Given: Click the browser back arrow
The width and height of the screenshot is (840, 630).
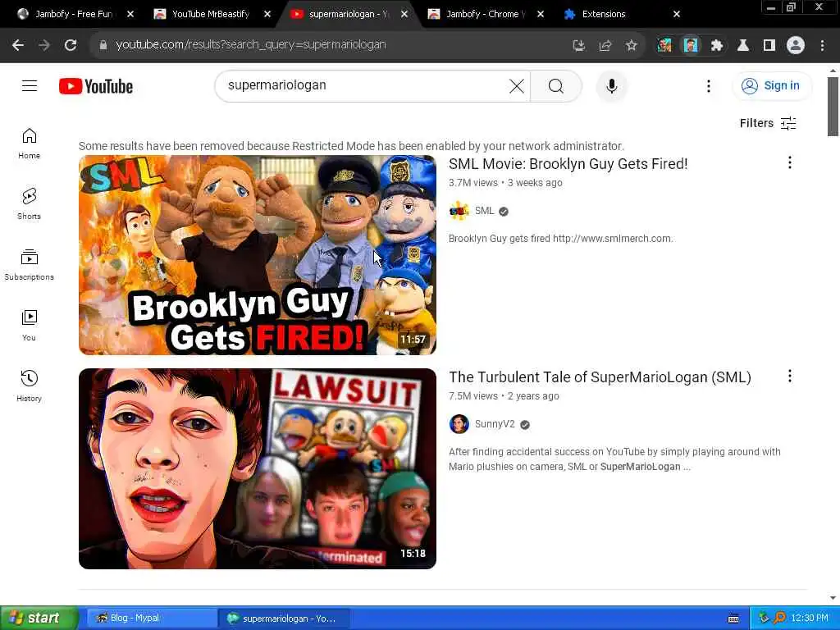Looking at the screenshot, I should 18,45.
